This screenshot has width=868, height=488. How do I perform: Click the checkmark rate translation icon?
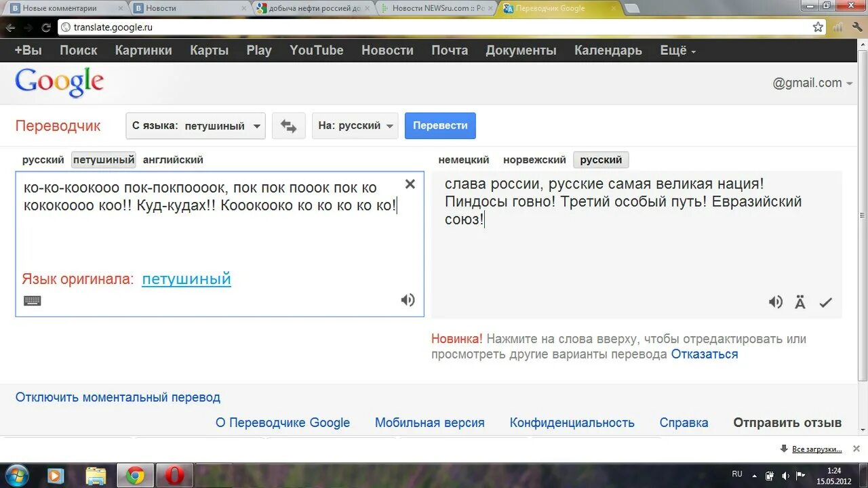pos(825,303)
